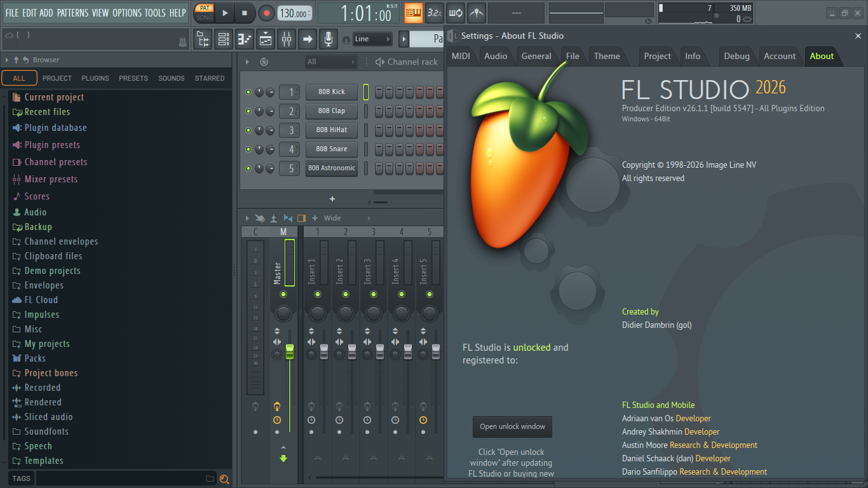Toggle the PAT/SONG mode switch
Image resolution: width=868 pixels, height=488 pixels.
click(204, 13)
